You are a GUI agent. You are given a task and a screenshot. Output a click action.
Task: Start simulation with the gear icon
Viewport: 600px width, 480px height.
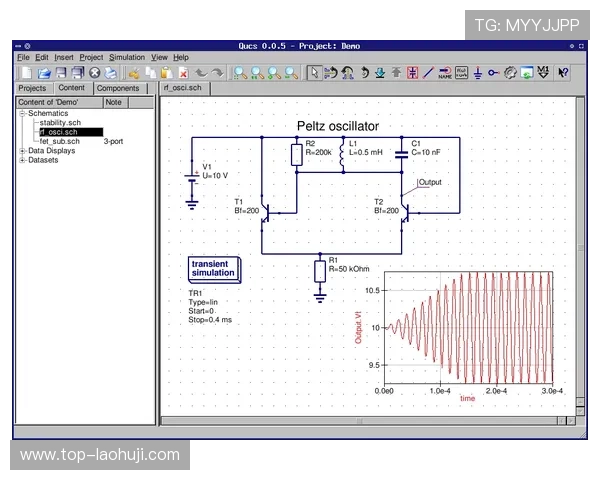pos(510,73)
